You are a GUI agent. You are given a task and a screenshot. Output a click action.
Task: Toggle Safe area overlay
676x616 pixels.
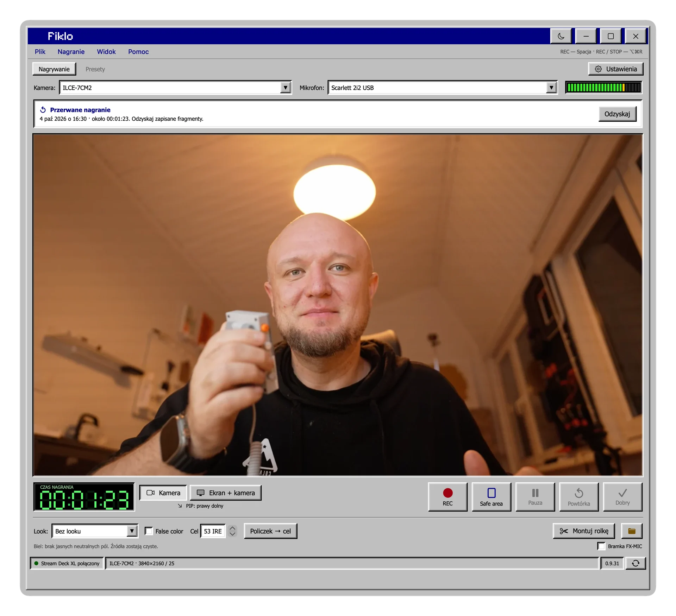(491, 497)
